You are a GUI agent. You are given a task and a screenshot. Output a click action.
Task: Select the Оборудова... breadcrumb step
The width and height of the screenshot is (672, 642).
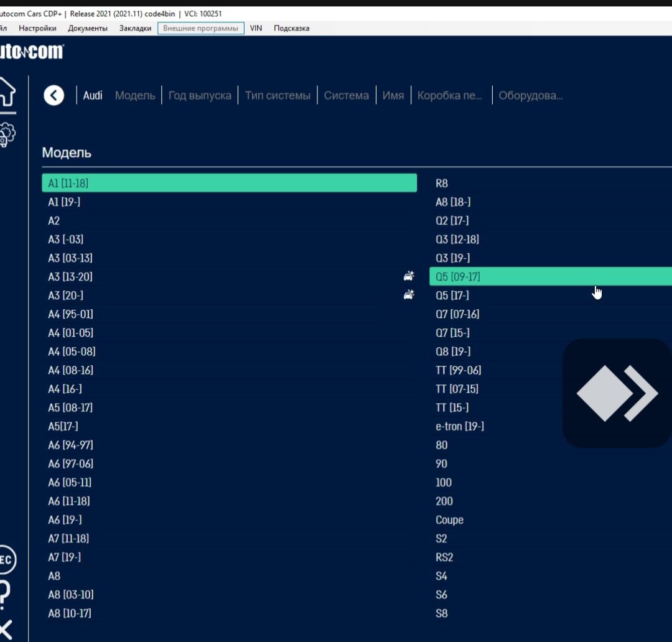[x=531, y=95]
